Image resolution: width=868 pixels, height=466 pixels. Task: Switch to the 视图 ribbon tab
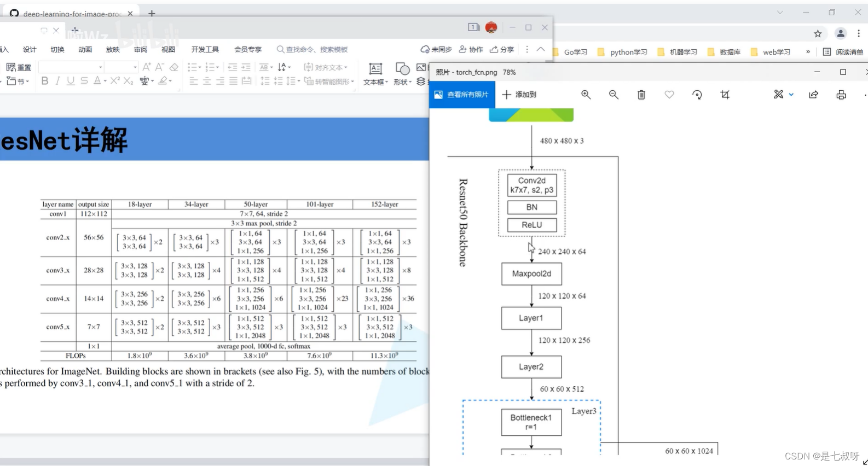click(168, 49)
